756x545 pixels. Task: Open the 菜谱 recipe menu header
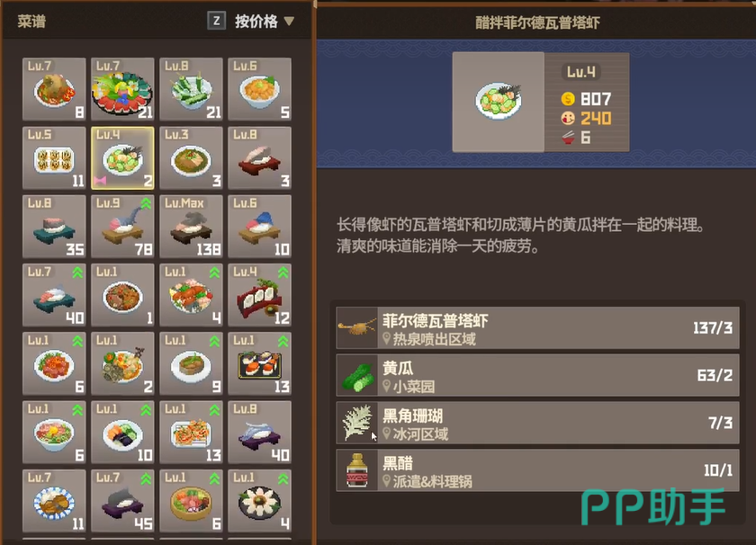click(x=31, y=22)
